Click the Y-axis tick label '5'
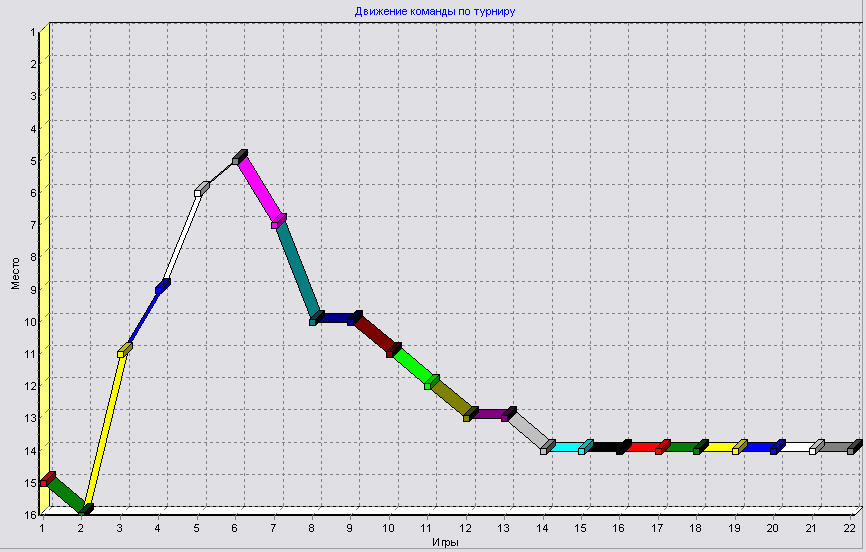Viewport: 866px width, 552px height. click(x=33, y=161)
